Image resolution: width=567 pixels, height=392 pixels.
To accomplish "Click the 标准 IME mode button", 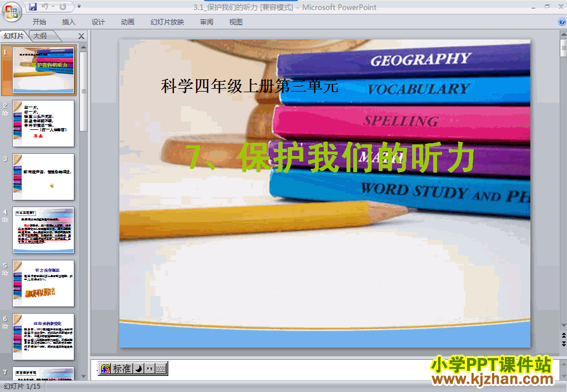I will 122,369.
